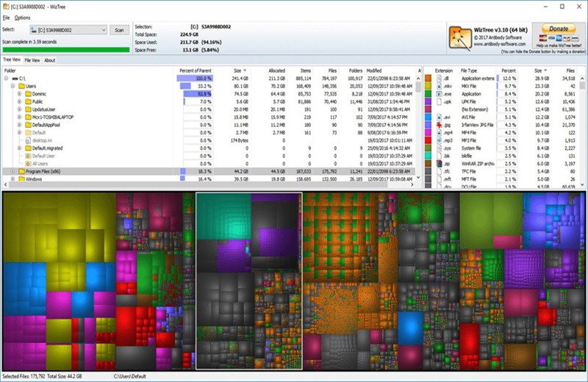
Task: Click the .mkv file type icon
Action: click(439, 86)
